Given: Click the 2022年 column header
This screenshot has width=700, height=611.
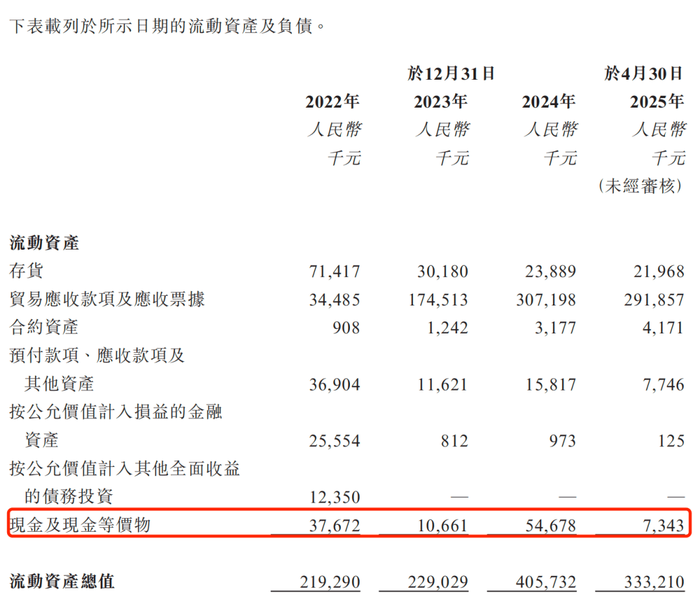Looking at the screenshot, I should coord(332,102).
